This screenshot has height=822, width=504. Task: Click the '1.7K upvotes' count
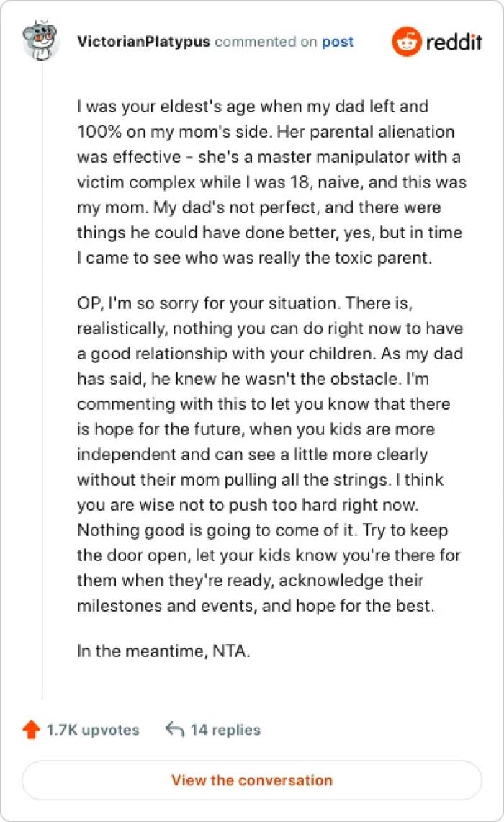(x=93, y=730)
